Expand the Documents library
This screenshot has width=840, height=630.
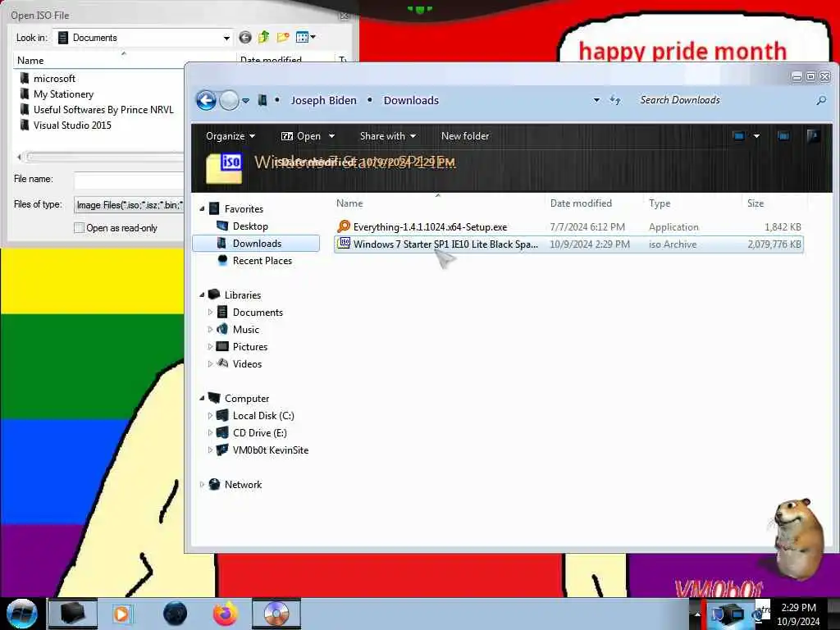pos(210,312)
